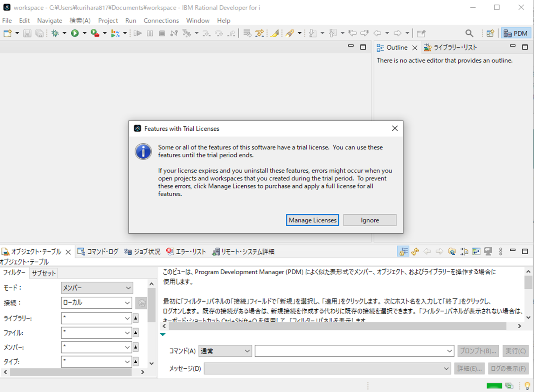Image resolution: width=534 pixels, height=392 pixels.
Task: Click the 詳細(E)... button
Action: coord(469,369)
